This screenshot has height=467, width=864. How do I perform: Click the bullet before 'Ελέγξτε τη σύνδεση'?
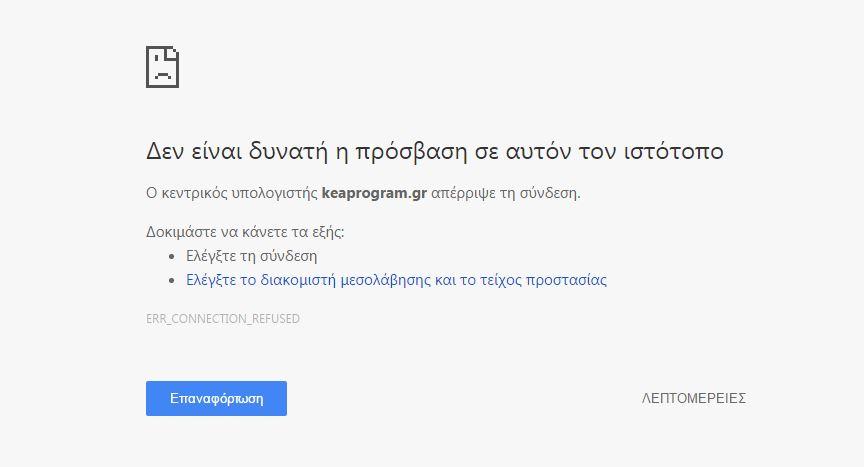pyautogui.click(x=172, y=257)
